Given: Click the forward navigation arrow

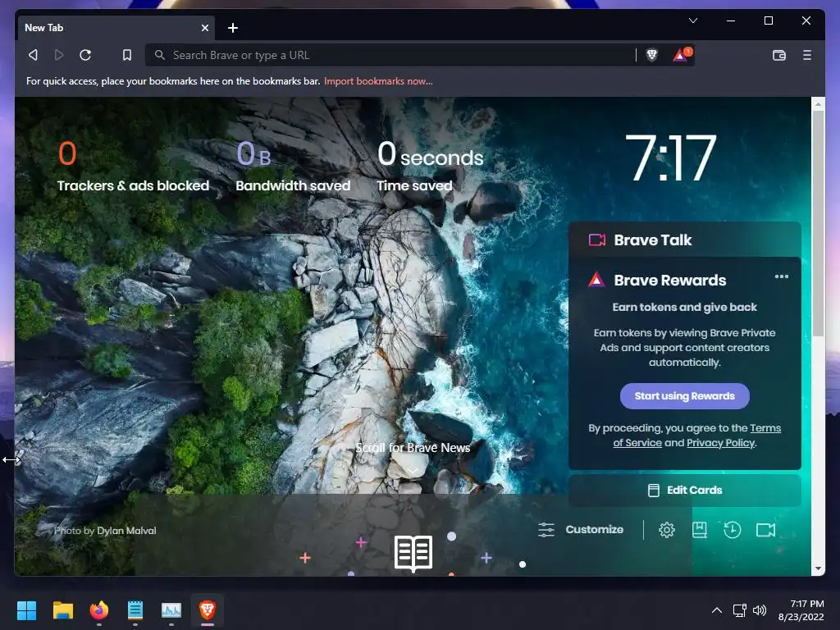Looking at the screenshot, I should click(x=59, y=55).
